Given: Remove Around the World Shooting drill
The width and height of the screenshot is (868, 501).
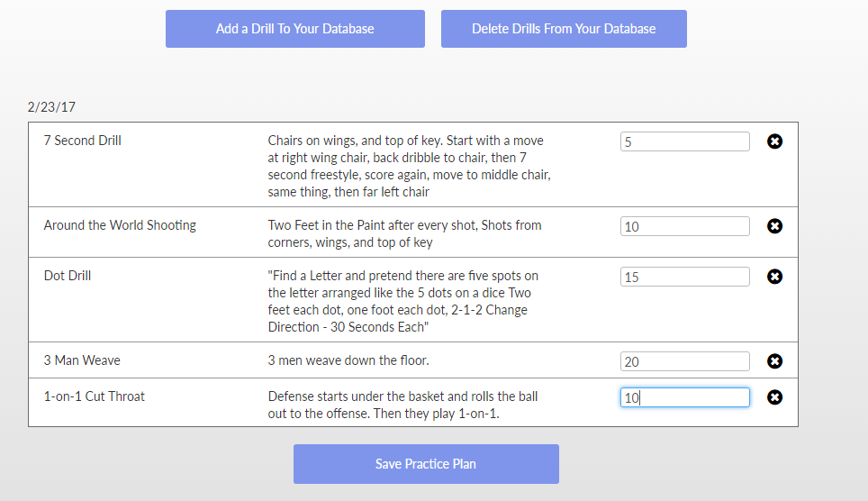Looking at the screenshot, I should click(774, 226).
